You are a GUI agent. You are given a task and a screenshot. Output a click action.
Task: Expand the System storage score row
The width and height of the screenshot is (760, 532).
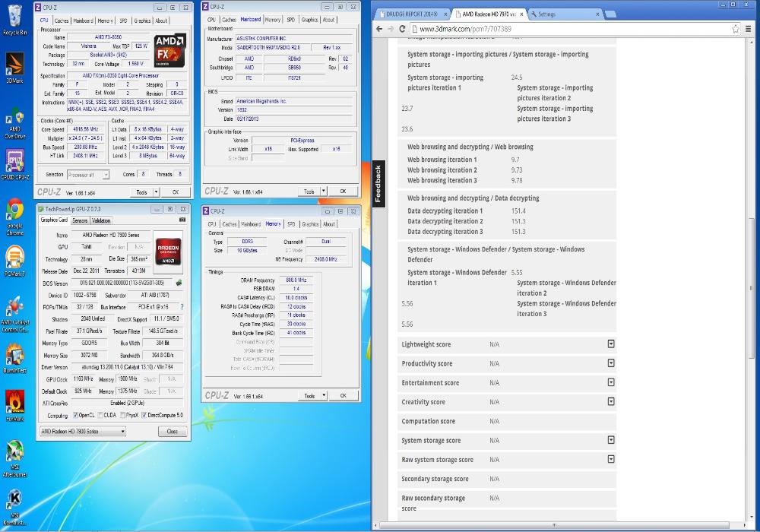click(x=611, y=439)
